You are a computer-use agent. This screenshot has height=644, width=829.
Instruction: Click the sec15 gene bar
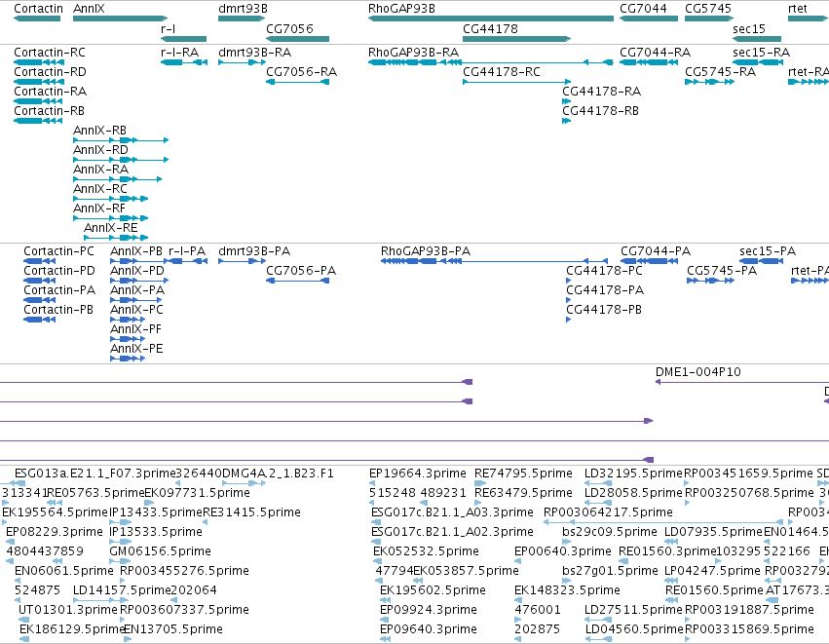757,39
